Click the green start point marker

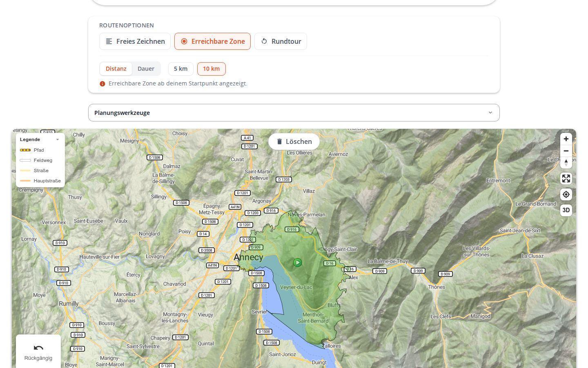pyautogui.click(x=298, y=263)
